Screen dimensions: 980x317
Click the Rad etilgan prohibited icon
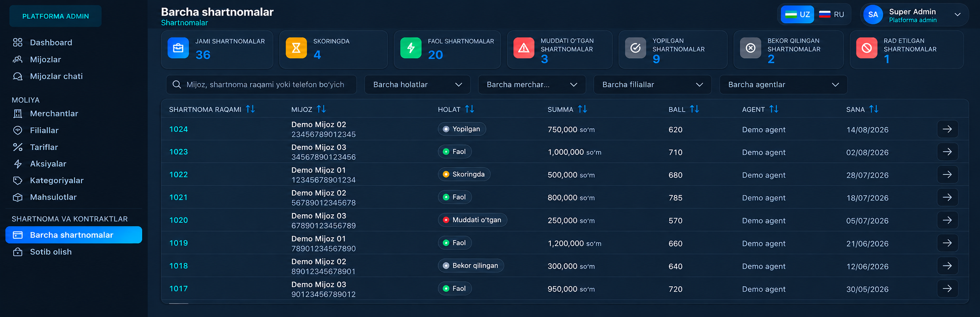click(867, 48)
